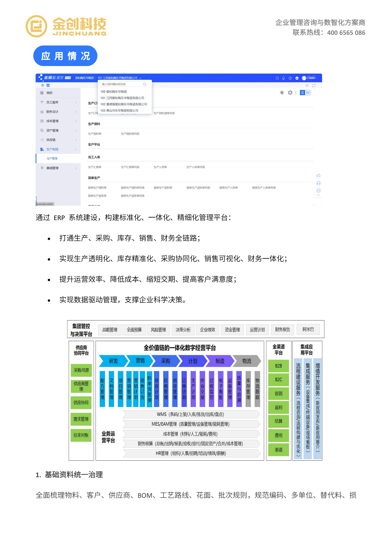This screenshot has height=555, width=392.
Task: Click the 金创科技 company logo at the page top
Action: point(66,26)
